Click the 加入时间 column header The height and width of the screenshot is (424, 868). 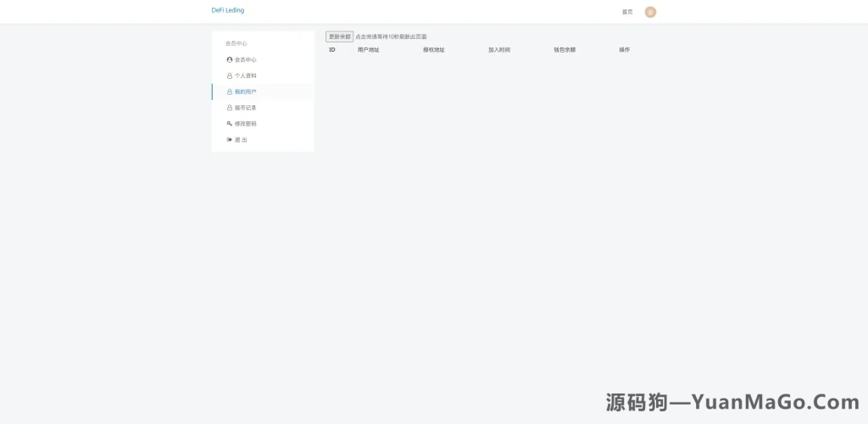[499, 50]
